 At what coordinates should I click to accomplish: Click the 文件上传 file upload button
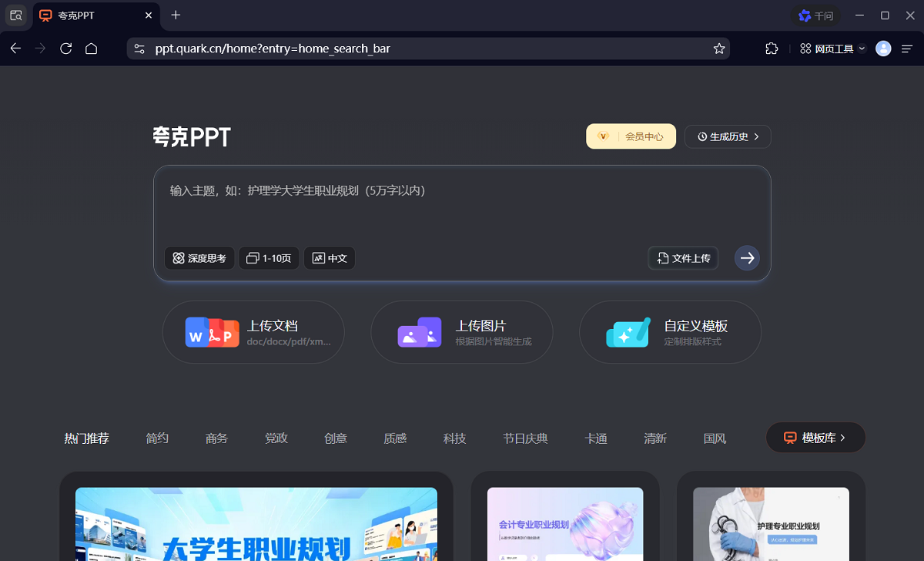pos(683,258)
